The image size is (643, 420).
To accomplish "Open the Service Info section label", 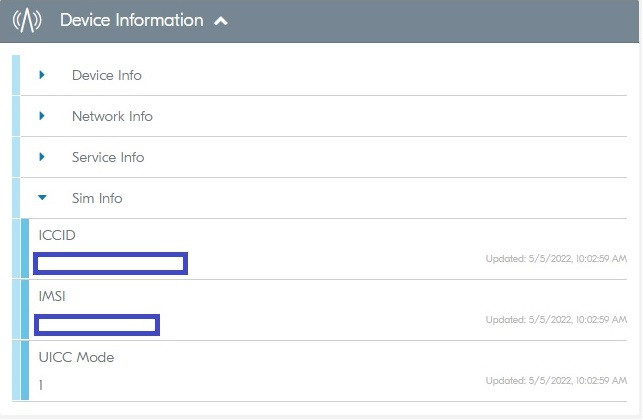I will 108,157.
